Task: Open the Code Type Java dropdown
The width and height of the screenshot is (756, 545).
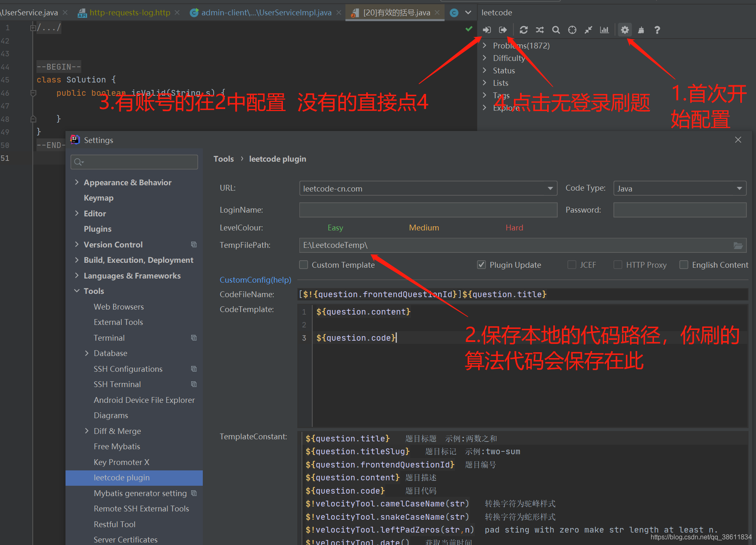Action: click(680, 189)
